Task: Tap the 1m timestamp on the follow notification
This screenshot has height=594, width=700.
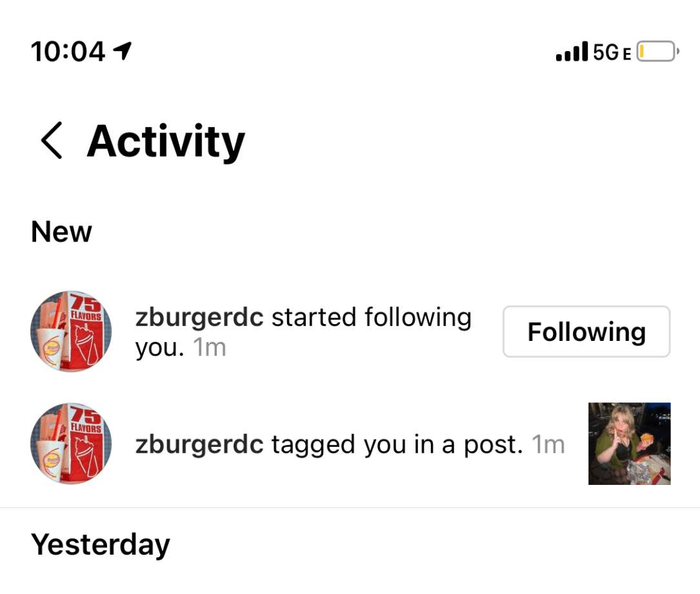Action: [x=210, y=347]
